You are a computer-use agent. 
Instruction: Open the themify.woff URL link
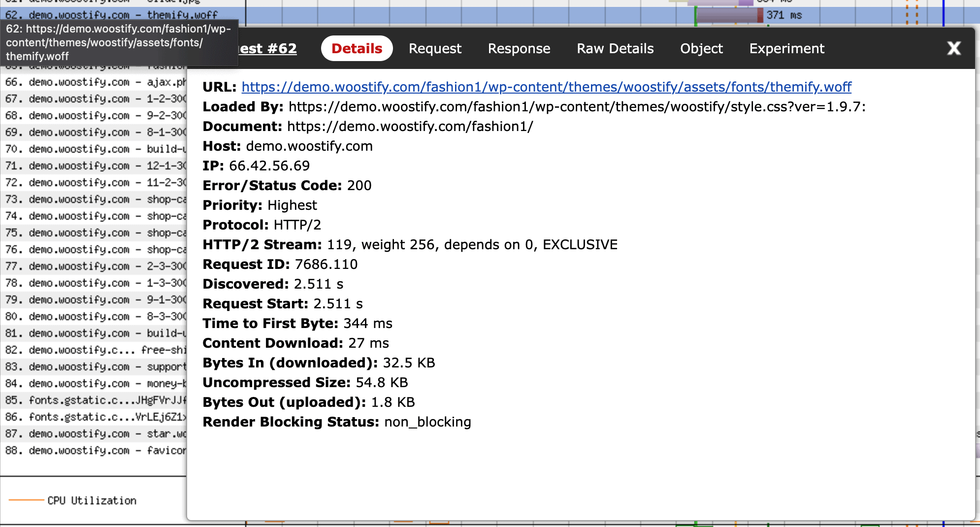coord(547,87)
